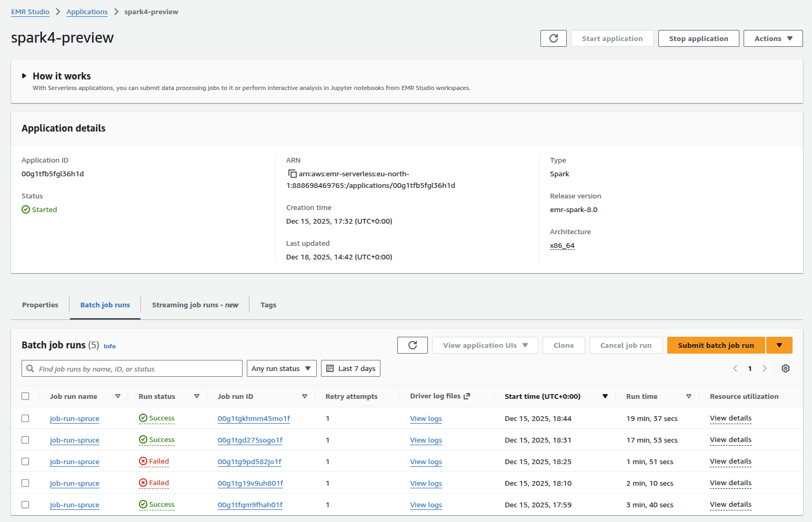This screenshot has width=812, height=522.
Task: Refresh the application details
Action: point(553,38)
